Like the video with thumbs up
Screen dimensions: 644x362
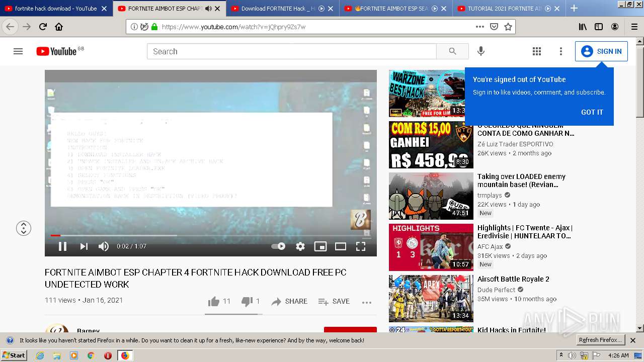(x=214, y=301)
